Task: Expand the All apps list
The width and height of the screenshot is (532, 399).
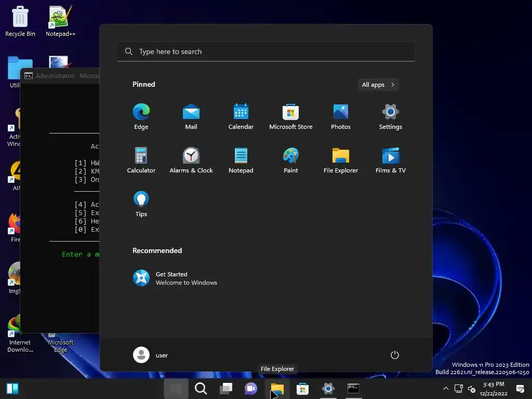Action: [x=378, y=85]
